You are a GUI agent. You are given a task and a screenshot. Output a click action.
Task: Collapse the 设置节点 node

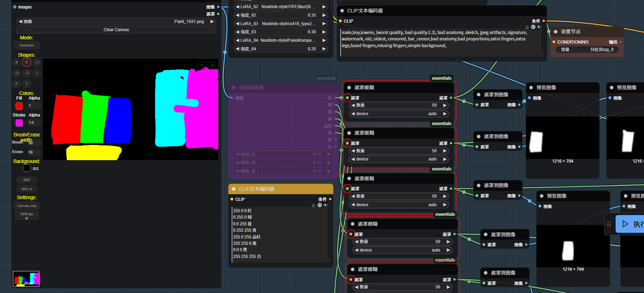pyautogui.click(x=556, y=32)
